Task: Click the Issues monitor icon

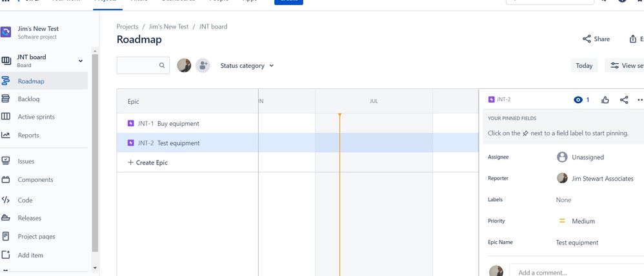Action: (6, 161)
